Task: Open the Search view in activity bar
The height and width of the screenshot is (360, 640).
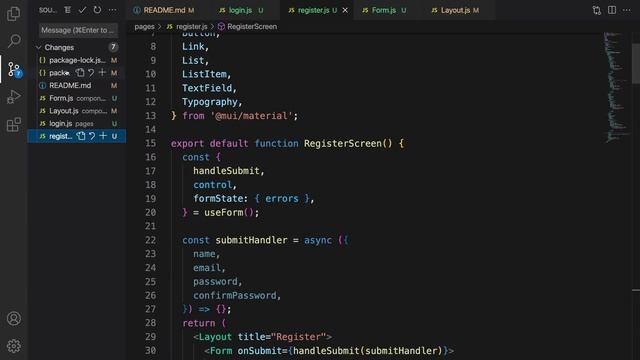Action: (13, 41)
